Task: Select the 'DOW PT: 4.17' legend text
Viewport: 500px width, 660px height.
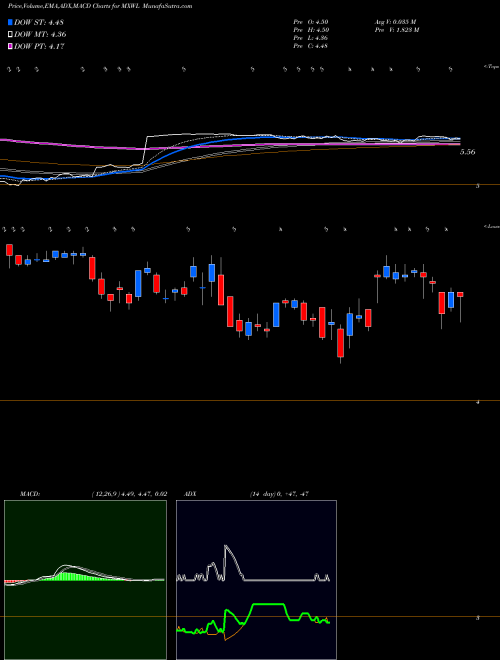Action: pos(39,46)
